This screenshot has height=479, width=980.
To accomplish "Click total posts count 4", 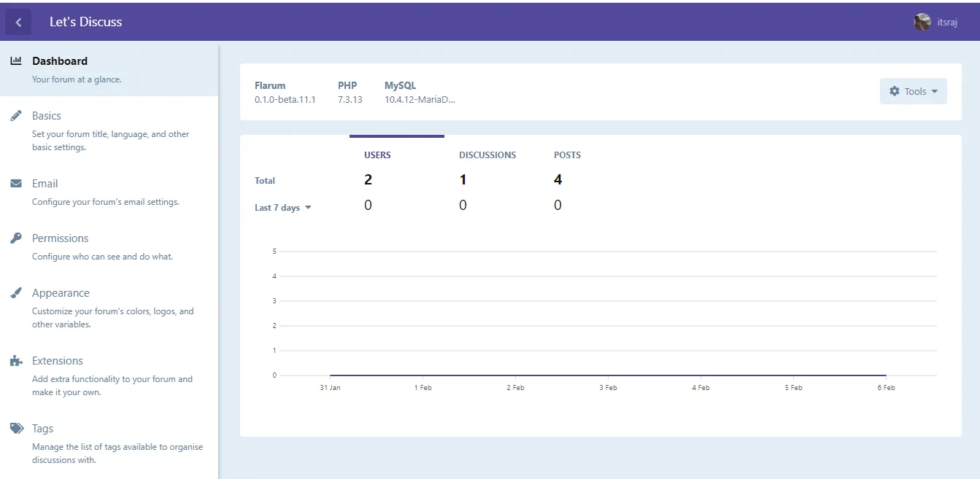I will pos(558,180).
